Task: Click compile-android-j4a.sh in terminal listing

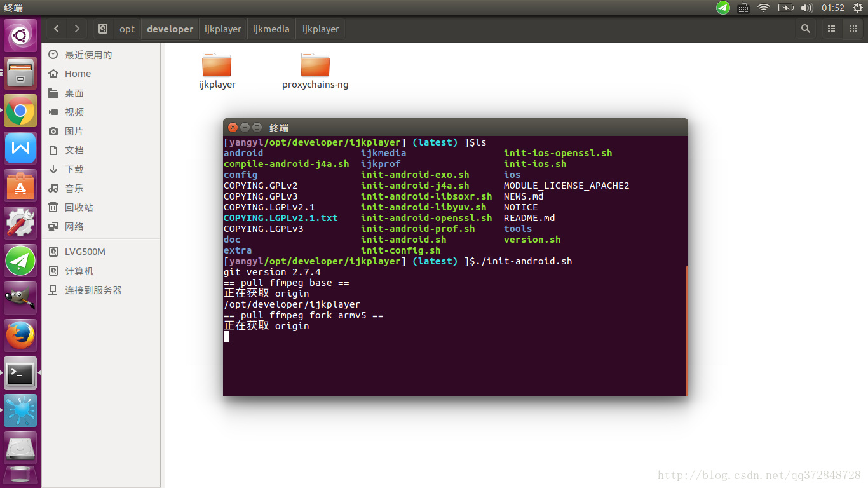Action: (287, 164)
